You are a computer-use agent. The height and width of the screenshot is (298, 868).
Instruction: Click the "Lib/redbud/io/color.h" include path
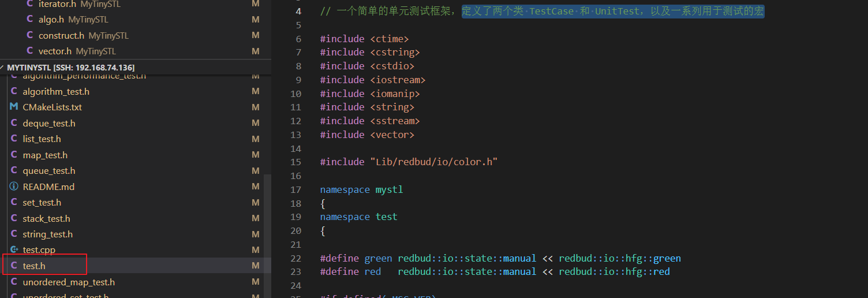click(x=433, y=162)
